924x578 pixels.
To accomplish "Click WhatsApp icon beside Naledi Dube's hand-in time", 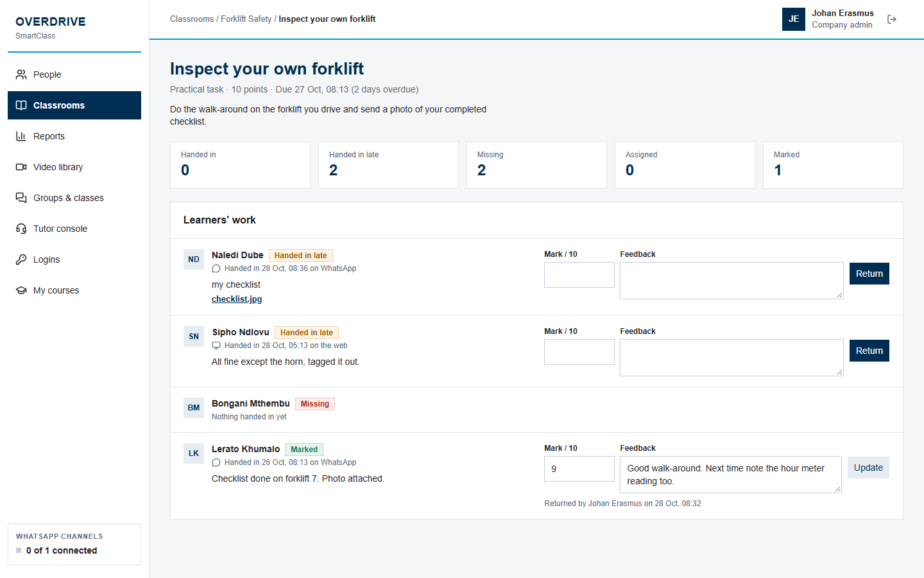I will click(x=216, y=268).
